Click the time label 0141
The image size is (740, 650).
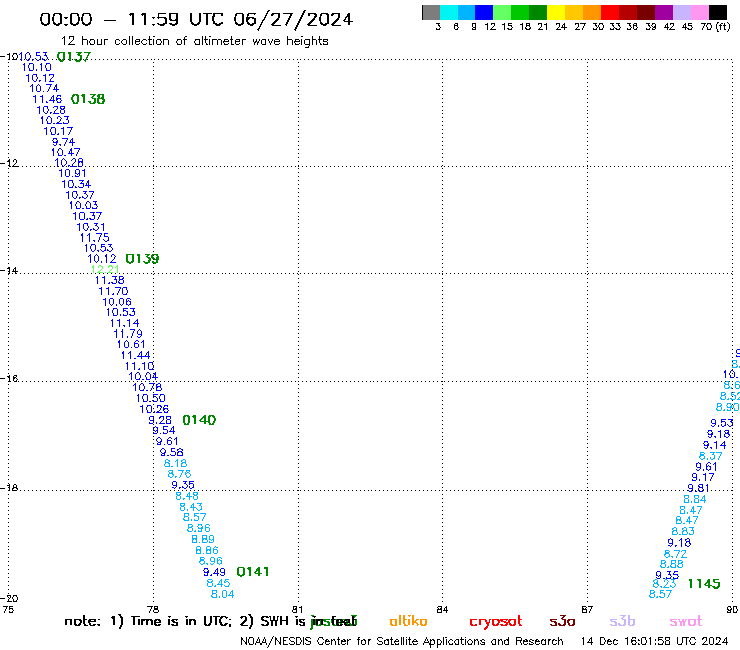coord(252,572)
